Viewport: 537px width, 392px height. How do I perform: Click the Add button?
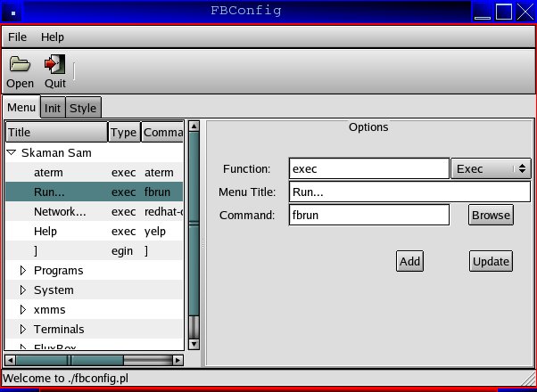coord(409,261)
